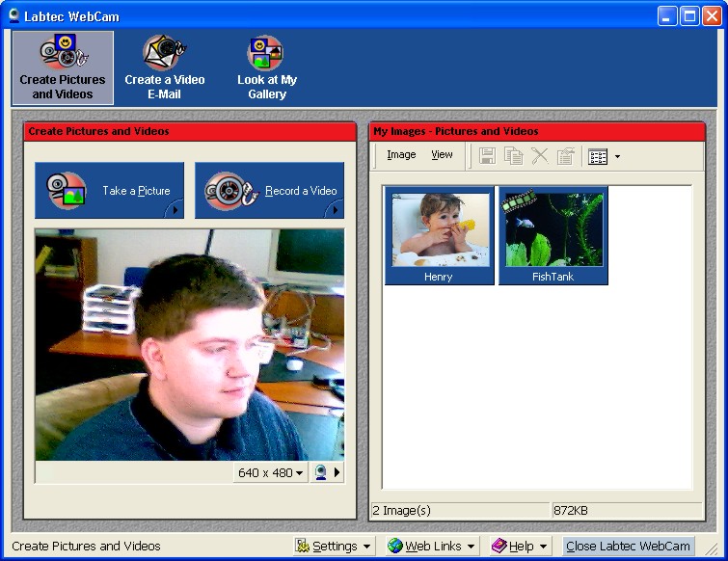Image resolution: width=728 pixels, height=561 pixels.
Task: Click the Take a Picture button
Action: tap(110, 190)
